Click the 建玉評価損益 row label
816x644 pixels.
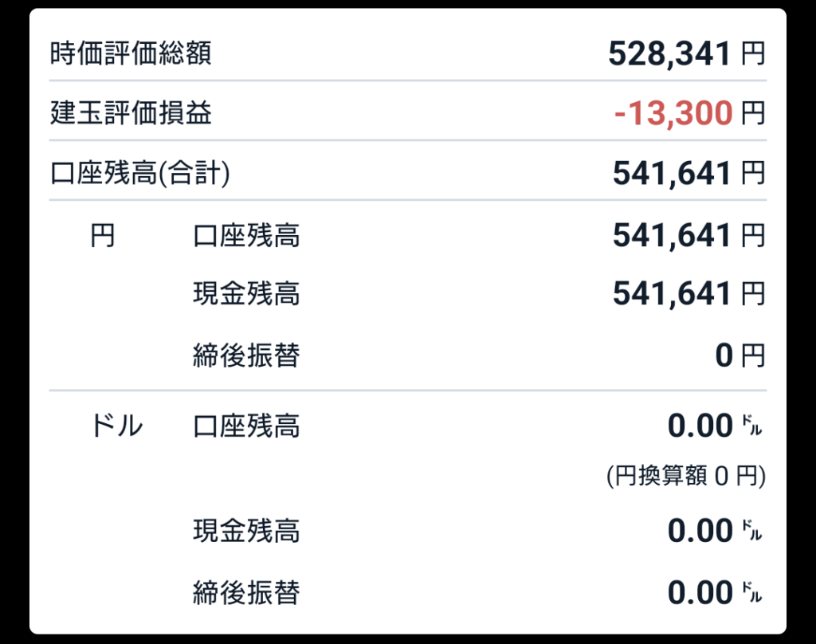131,113
